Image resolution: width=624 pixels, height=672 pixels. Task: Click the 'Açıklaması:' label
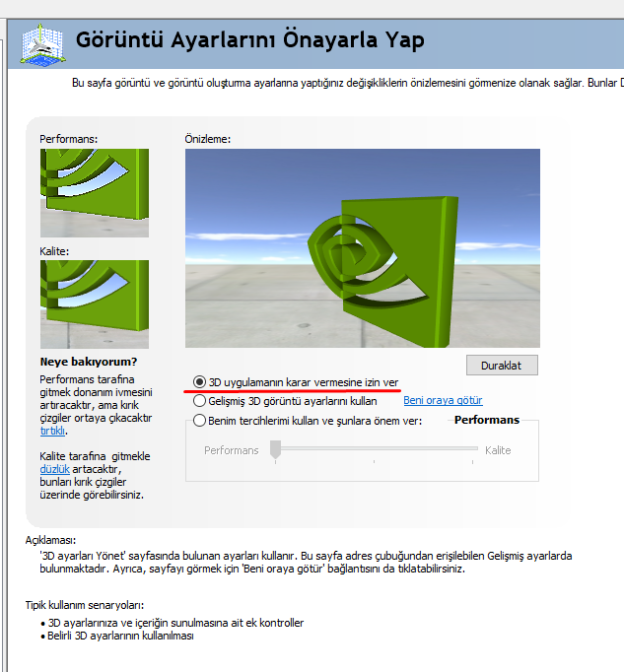click(x=50, y=540)
